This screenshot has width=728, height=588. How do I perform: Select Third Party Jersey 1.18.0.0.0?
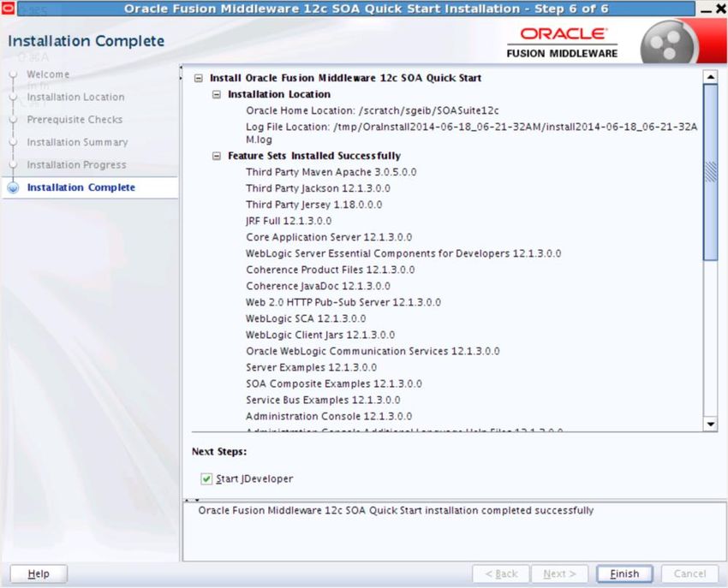(313, 205)
